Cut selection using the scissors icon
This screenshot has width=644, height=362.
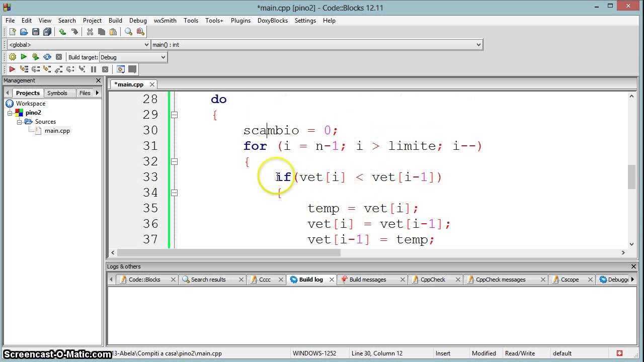(x=90, y=32)
